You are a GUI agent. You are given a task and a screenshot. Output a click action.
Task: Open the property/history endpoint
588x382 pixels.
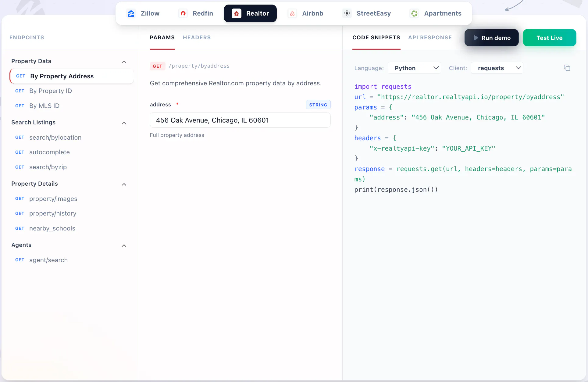(72, 213)
